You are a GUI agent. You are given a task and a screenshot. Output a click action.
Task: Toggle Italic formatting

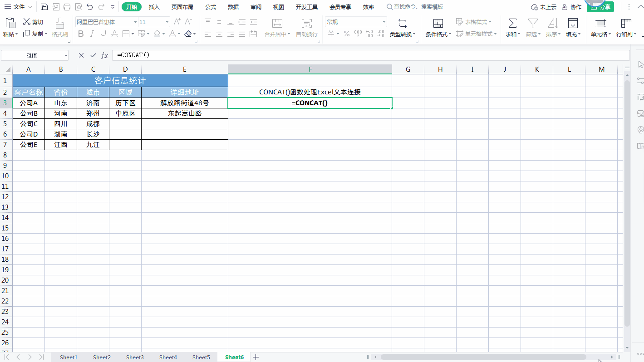92,34
